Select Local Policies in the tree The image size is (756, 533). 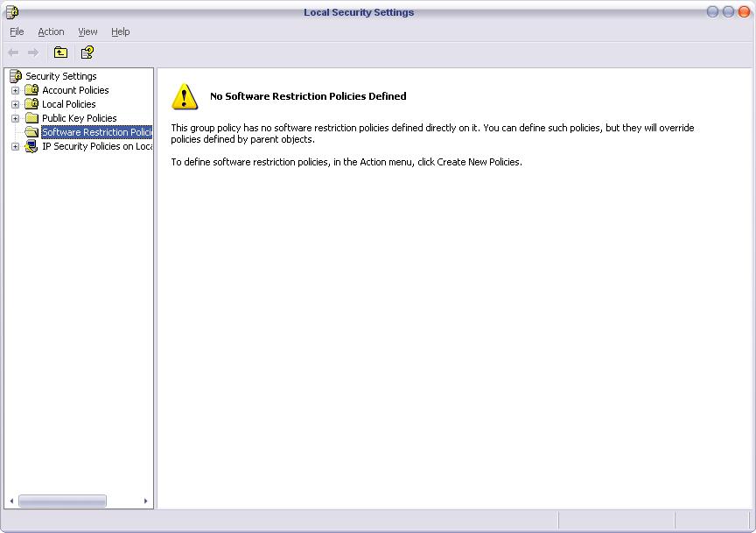point(68,104)
